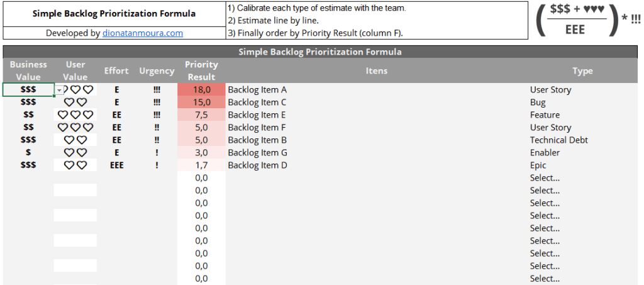Click the 'Business Value' column header
Viewport: 644px width, 285px height.
[x=28, y=70]
